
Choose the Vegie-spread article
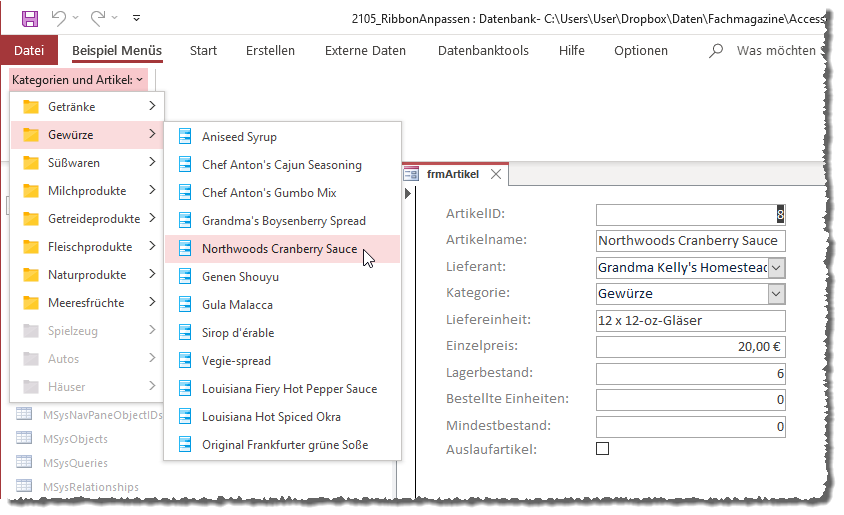(x=283, y=361)
